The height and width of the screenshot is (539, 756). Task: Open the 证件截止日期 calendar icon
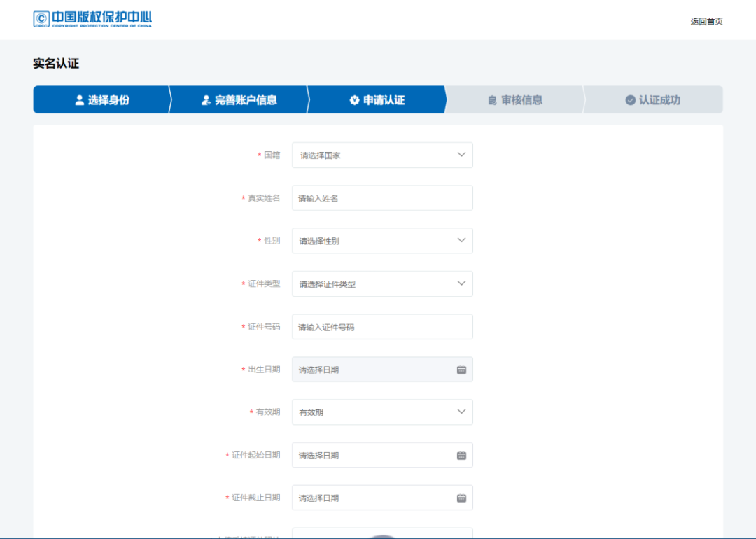(x=461, y=498)
